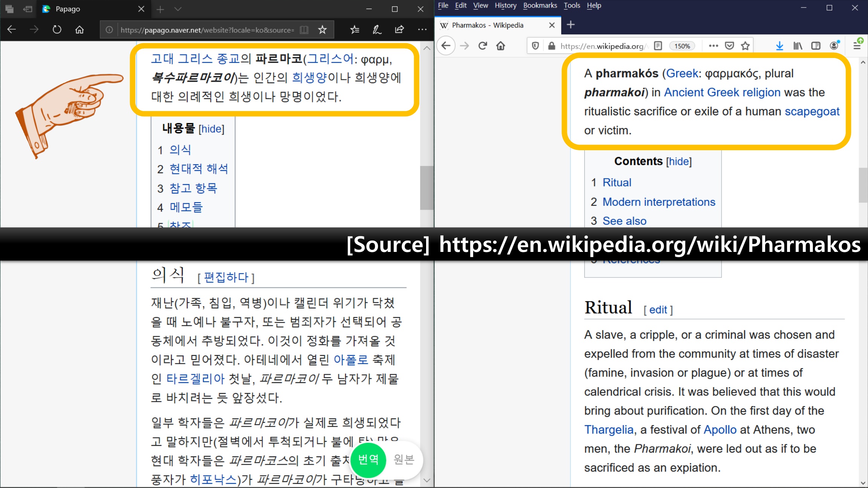
Task: Collapse Contents box with hide link
Action: [x=679, y=162]
